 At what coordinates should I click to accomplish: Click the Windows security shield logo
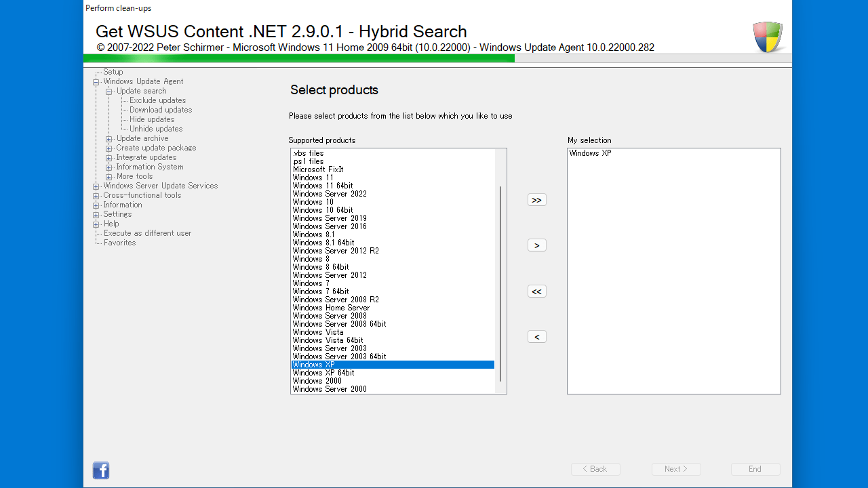coord(768,37)
